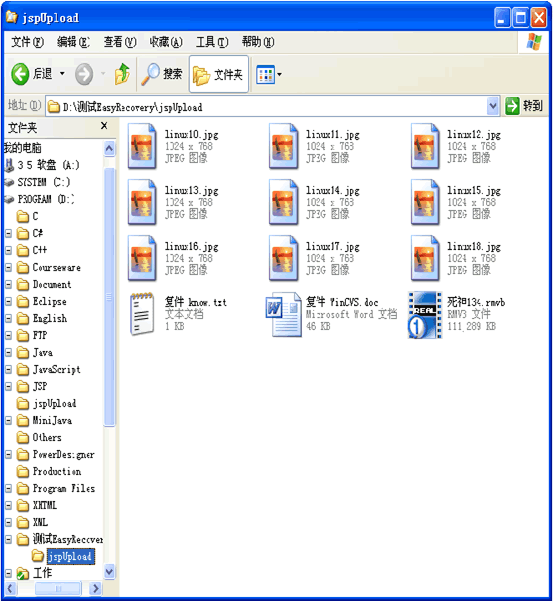Expand the address bar dropdown
The image size is (554, 602).
click(x=493, y=106)
